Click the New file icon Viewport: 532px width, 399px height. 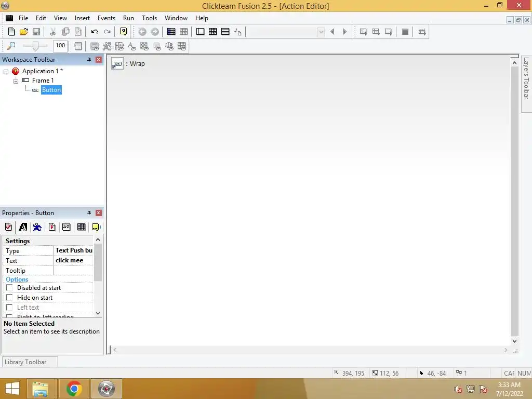(x=11, y=32)
